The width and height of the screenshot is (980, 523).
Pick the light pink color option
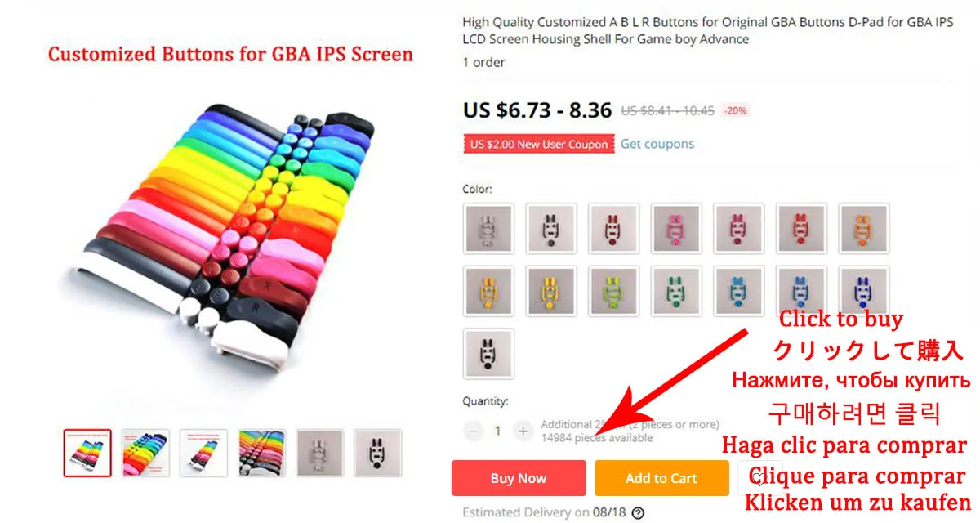pos(676,228)
